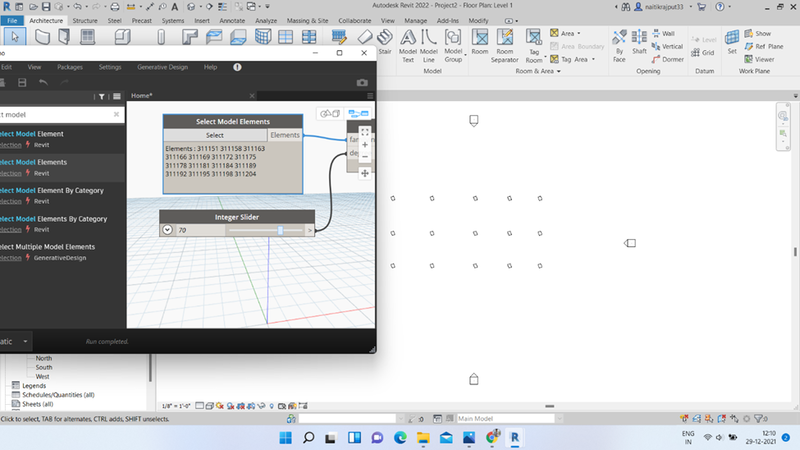
Task: Open the Tag Area dropdown arrow
Action: coord(593,59)
